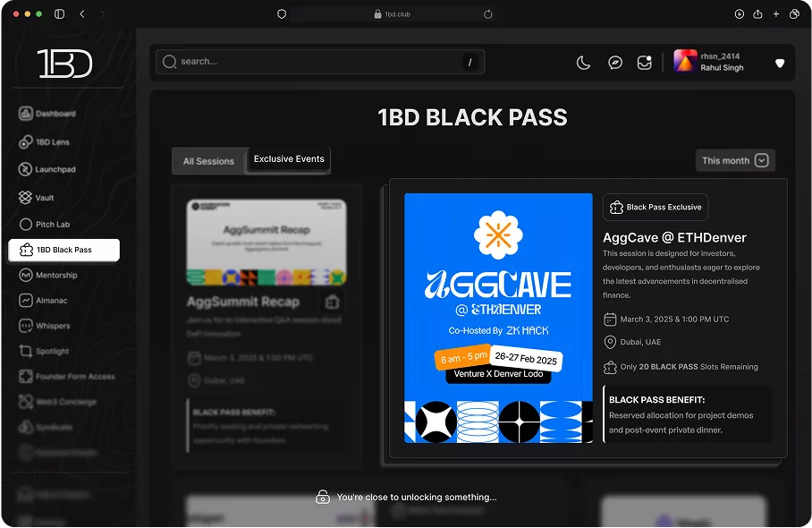Click "March 3, 2025 & 1:00 PM UTC" in AggCave card

[x=674, y=319]
